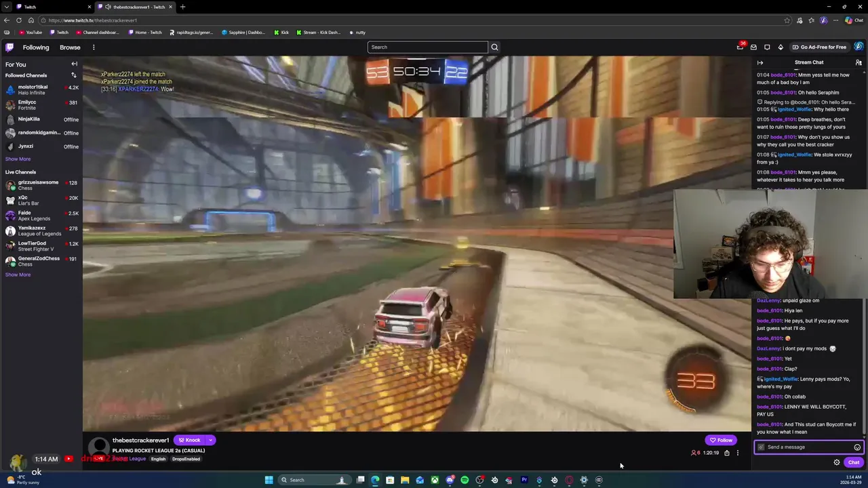Click the streamer's profile avatar below video

point(100,447)
